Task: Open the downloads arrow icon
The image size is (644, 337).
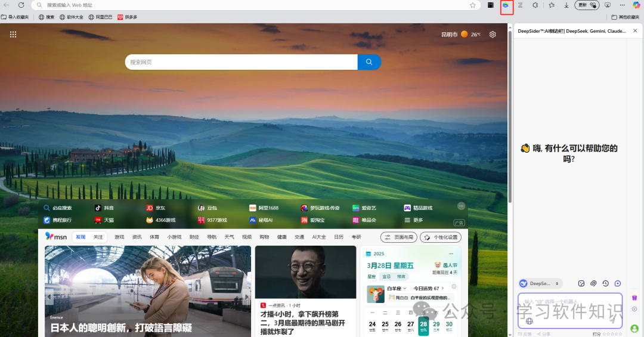Action: pos(566,5)
